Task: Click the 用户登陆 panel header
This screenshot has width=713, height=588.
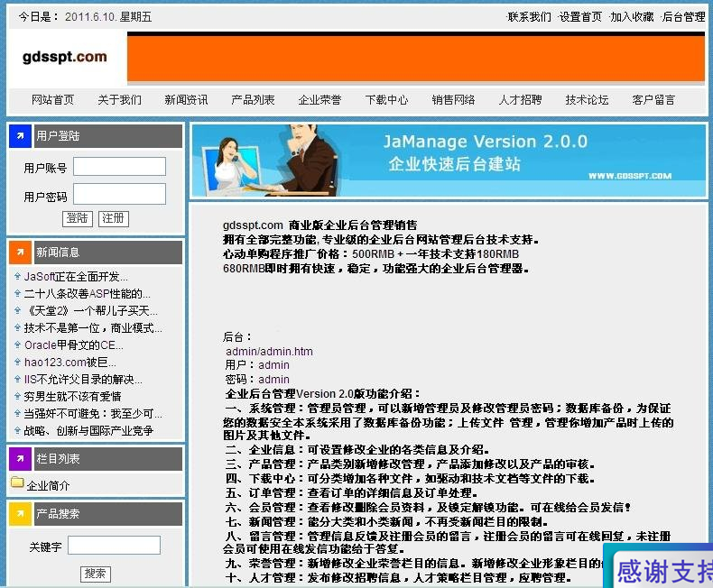Action: tap(108, 136)
